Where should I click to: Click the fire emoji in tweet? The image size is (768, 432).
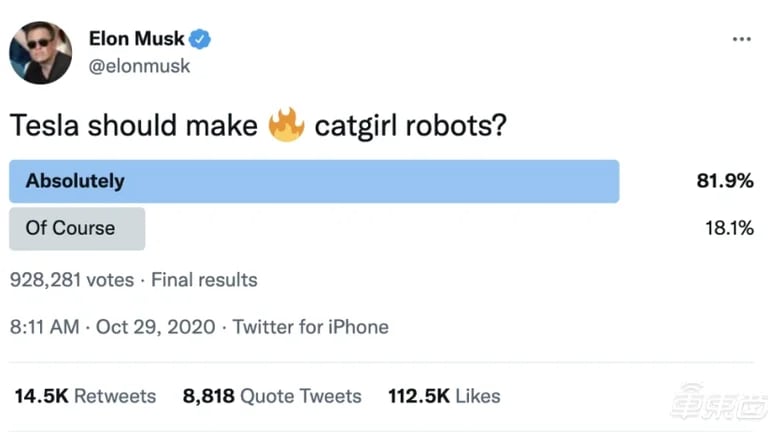[x=286, y=127]
